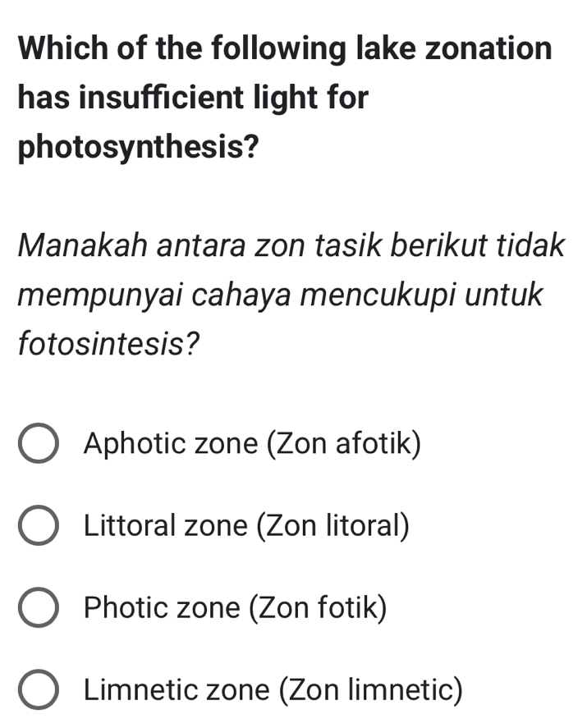587x728 pixels.
Task: Select the Littoral zone radio button
Action: point(39,526)
